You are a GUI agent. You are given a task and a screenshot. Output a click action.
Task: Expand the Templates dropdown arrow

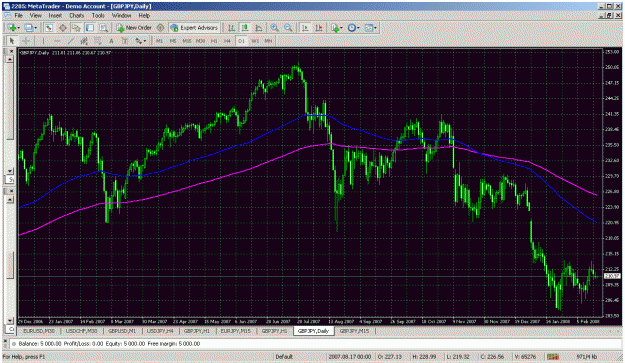[x=375, y=28]
